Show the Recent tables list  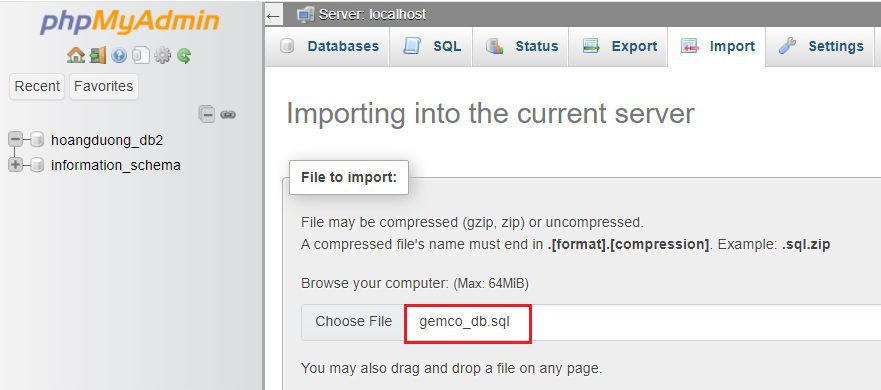pyautogui.click(x=37, y=87)
